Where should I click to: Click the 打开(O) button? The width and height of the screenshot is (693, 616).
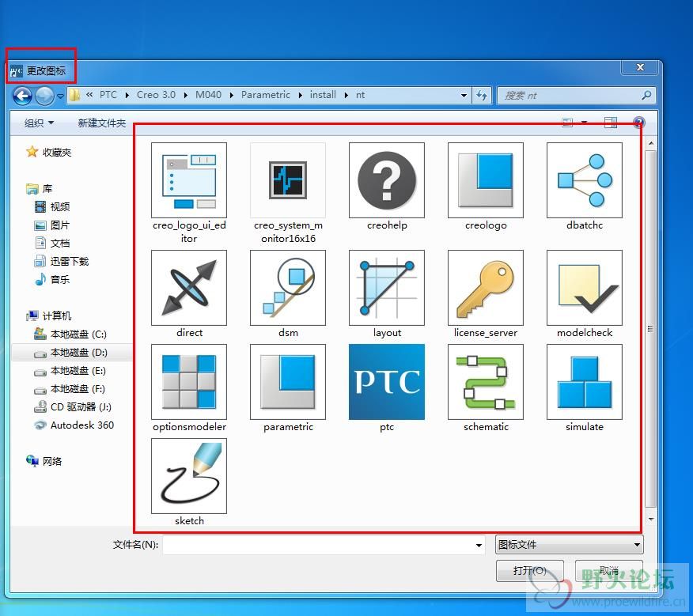[x=529, y=570]
